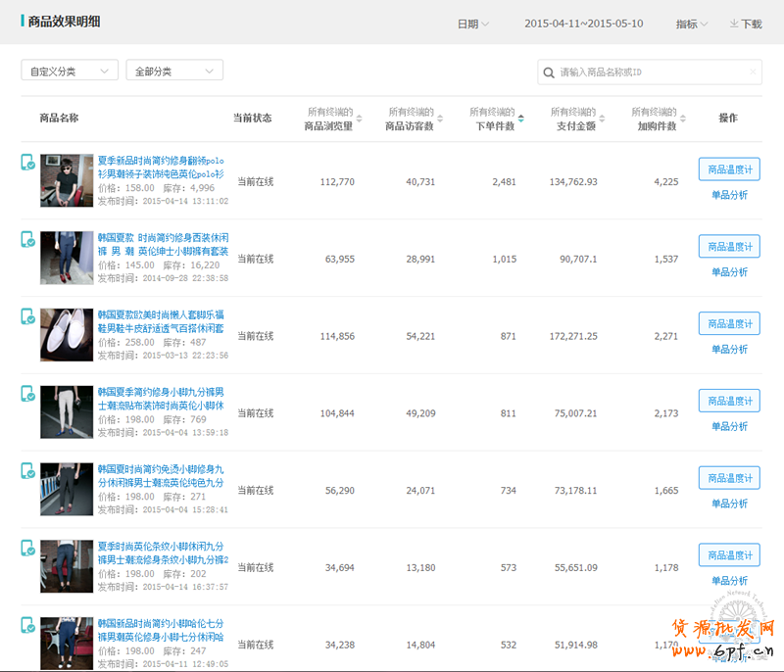784x672 pixels.
Task: Open the 自定义分类 category dropdown
Action: (x=70, y=71)
